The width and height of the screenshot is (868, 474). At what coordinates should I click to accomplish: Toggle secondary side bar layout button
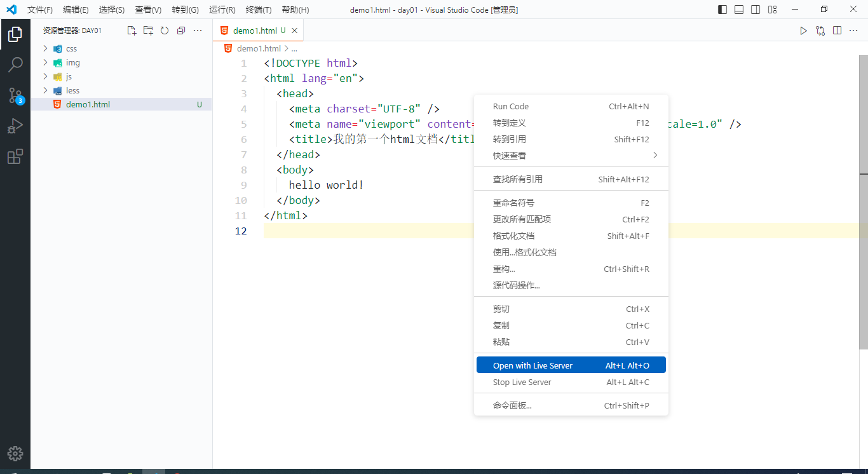(756, 10)
